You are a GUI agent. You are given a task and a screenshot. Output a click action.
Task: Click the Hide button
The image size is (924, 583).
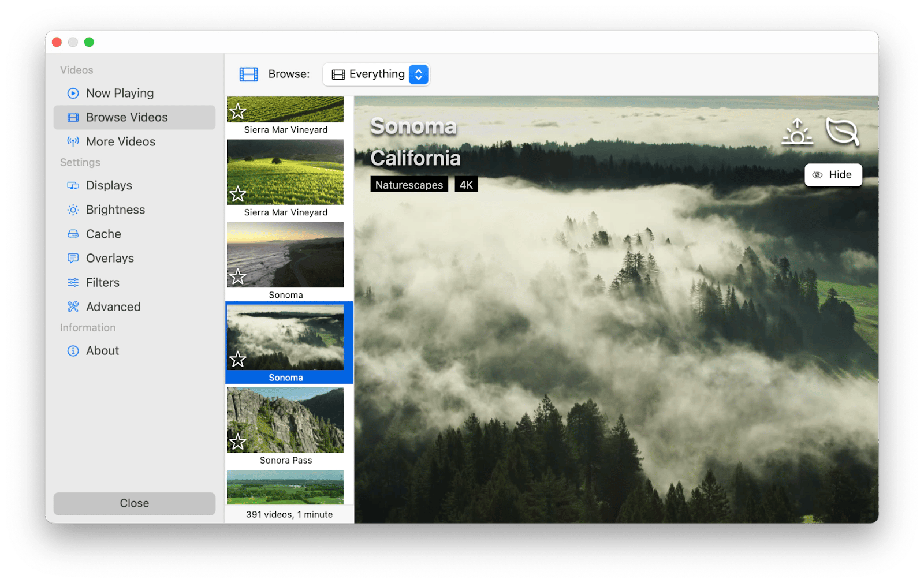pos(833,175)
